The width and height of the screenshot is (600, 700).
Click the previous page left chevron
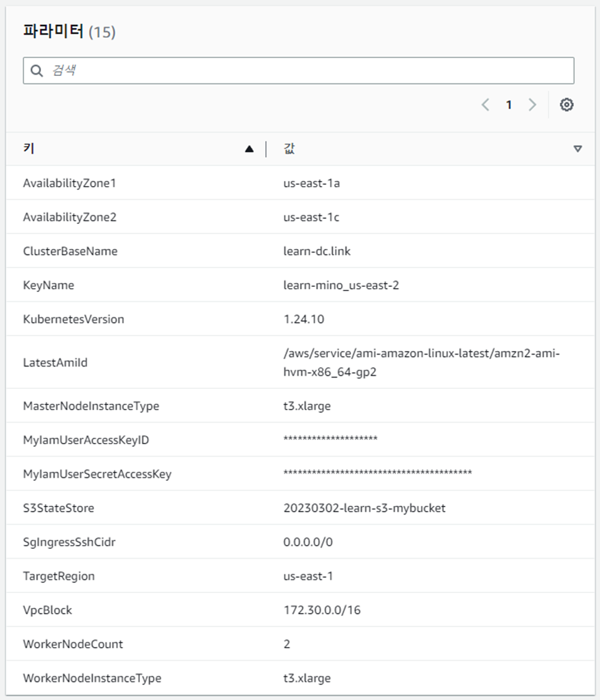485,105
